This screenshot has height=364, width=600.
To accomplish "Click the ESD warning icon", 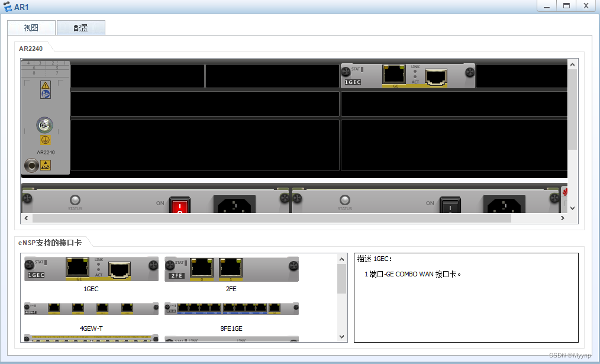I will [x=46, y=165].
